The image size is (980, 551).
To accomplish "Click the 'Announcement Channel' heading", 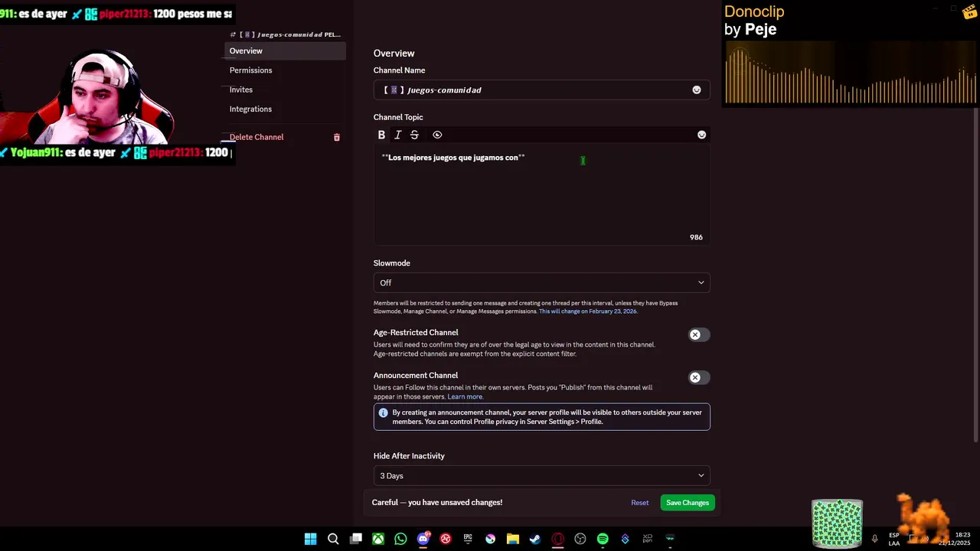I will point(416,376).
